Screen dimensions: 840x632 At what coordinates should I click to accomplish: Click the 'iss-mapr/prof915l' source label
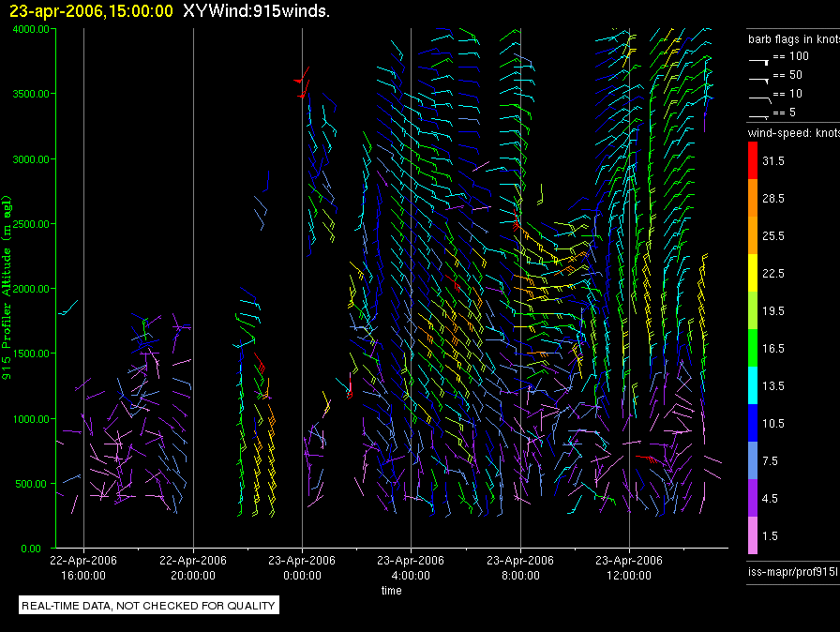coord(793,571)
